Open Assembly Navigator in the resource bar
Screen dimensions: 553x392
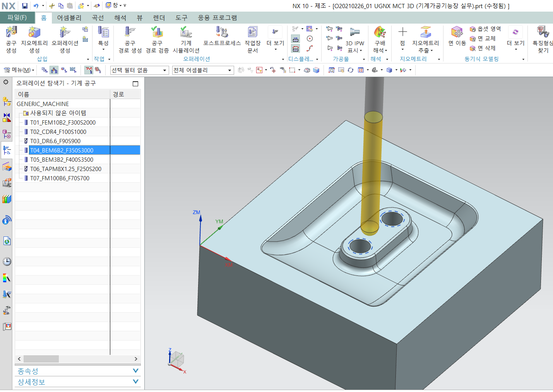(x=7, y=101)
